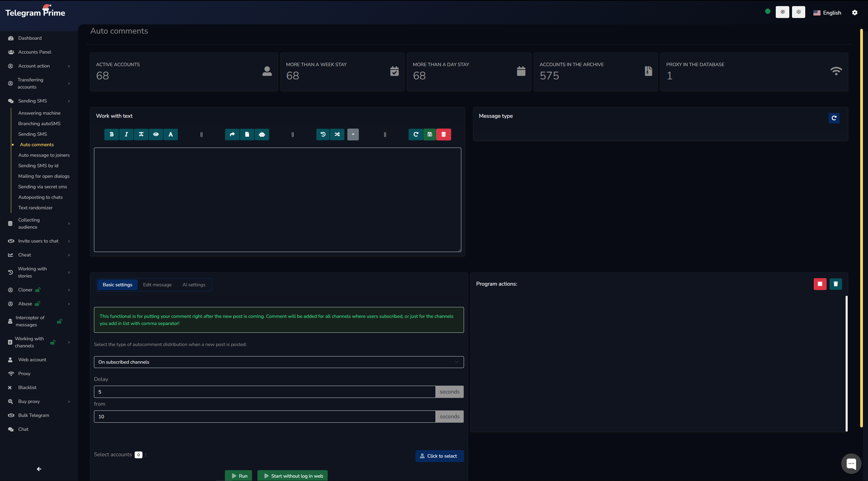Open autocomment distribution type dropdown
The width and height of the screenshot is (868, 481).
(x=278, y=362)
